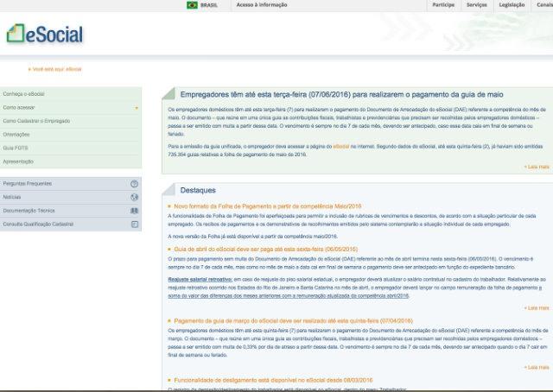Click the Brazil flag icon
Viewport: 553px width, 392px height.
click(192, 5)
